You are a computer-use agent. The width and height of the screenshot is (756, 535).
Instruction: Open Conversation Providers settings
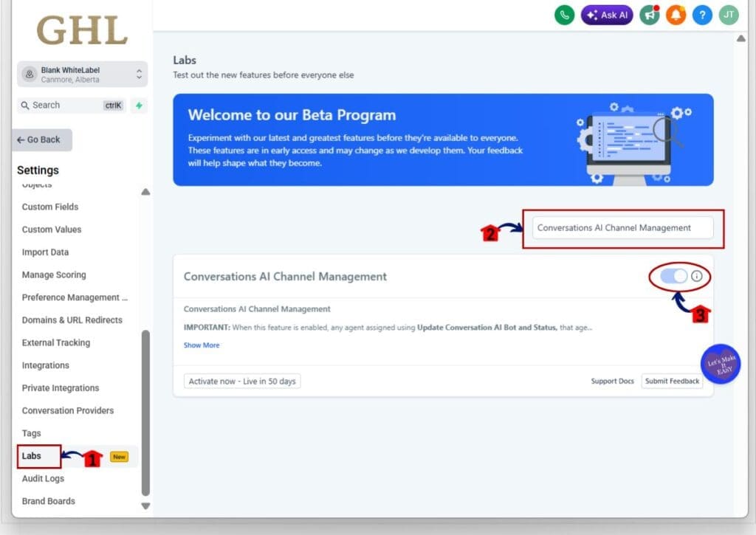[67, 410]
